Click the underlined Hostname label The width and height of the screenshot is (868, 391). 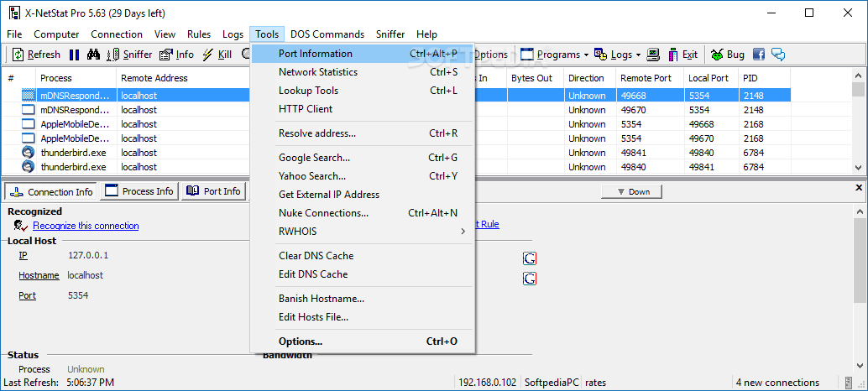tap(39, 275)
